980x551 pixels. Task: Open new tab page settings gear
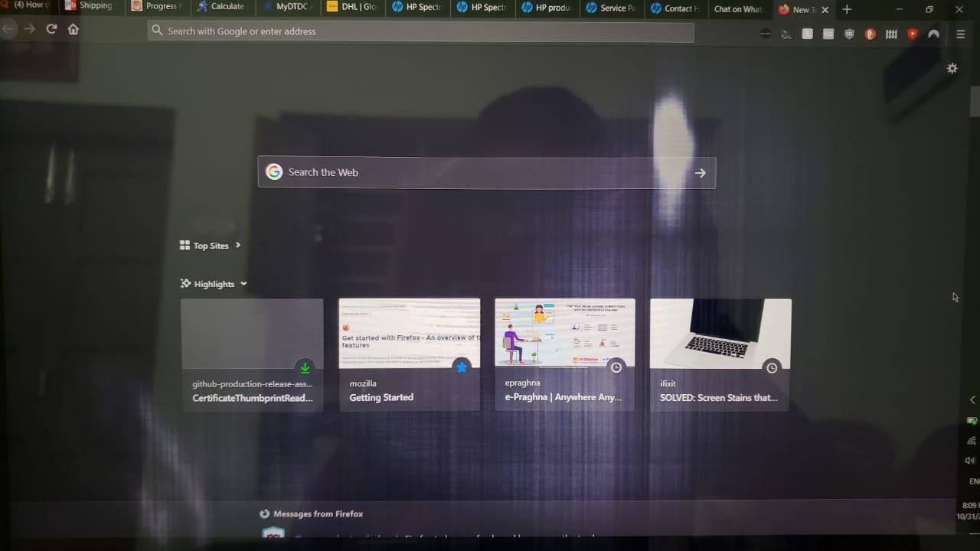click(952, 68)
